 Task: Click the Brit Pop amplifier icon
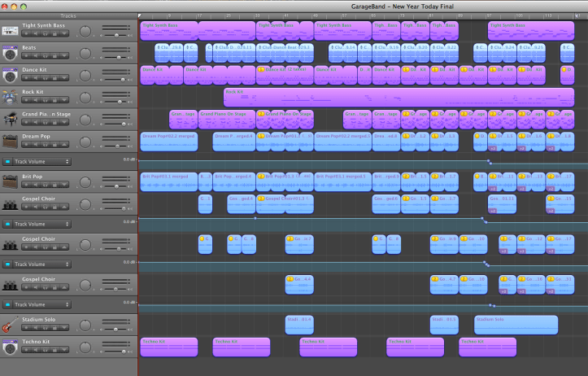click(x=10, y=181)
